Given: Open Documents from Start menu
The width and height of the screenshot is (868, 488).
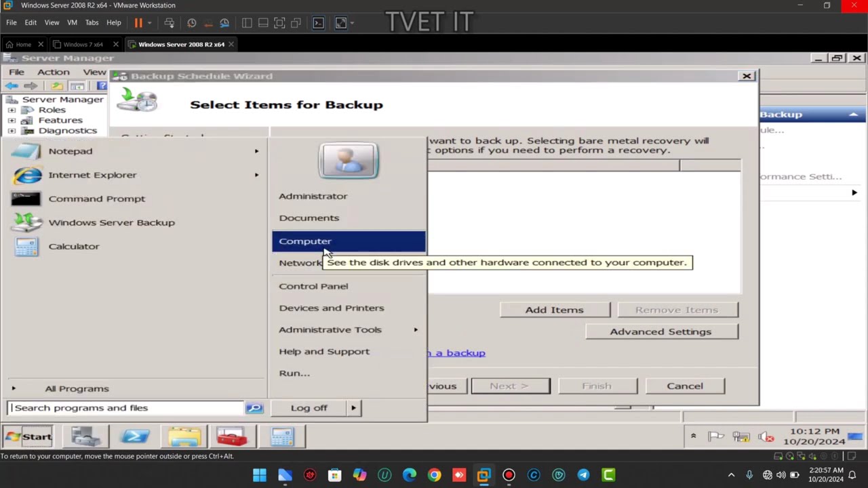Looking at the screenshot, I should (x=309, y=218).
